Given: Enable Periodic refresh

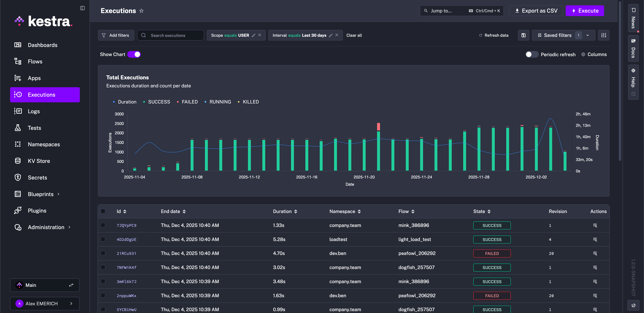Looking at the screenshot, I should 532,54.
